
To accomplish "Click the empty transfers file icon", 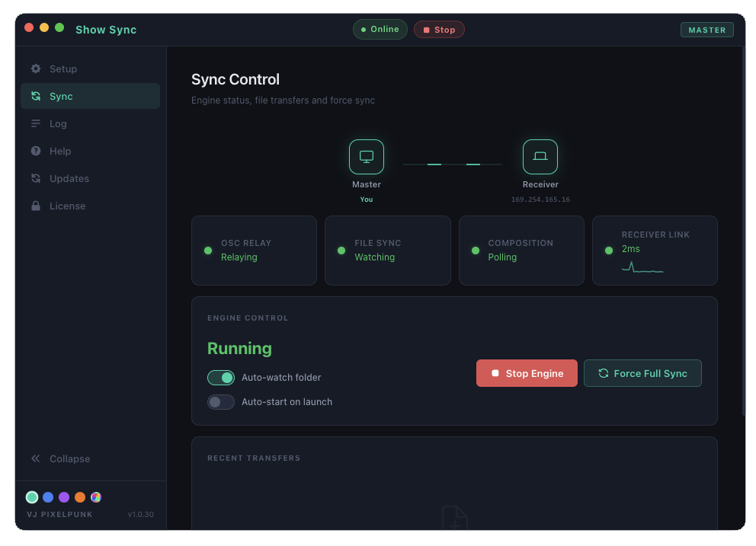I will [x=455, y=518].
